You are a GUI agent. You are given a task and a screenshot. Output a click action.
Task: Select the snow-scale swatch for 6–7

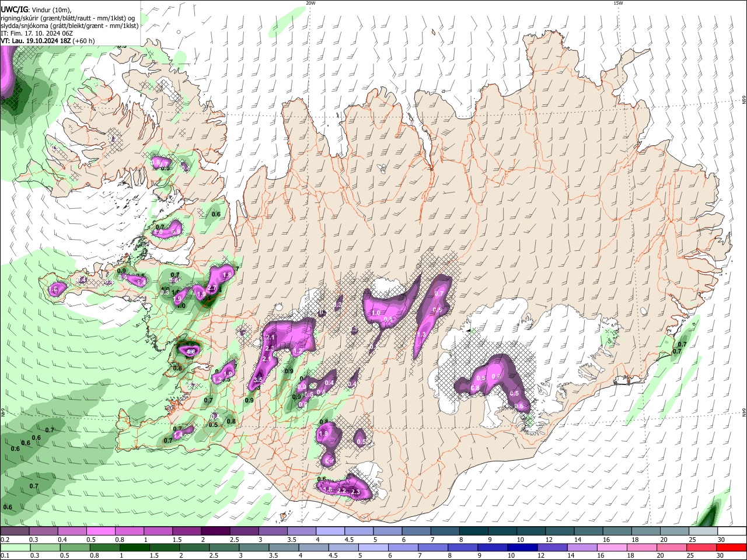416,531
